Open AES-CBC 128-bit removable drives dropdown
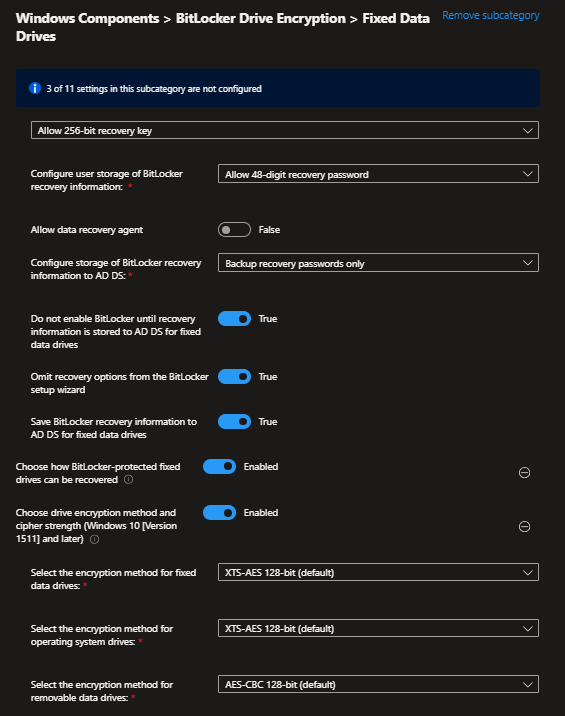Screen dimensions: 565x716 [378, 684]
